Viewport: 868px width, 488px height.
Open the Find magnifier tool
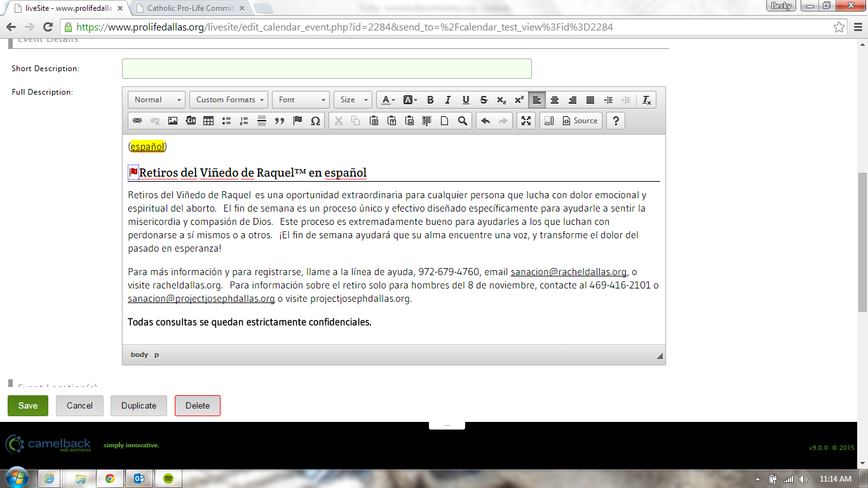point(463,121)
